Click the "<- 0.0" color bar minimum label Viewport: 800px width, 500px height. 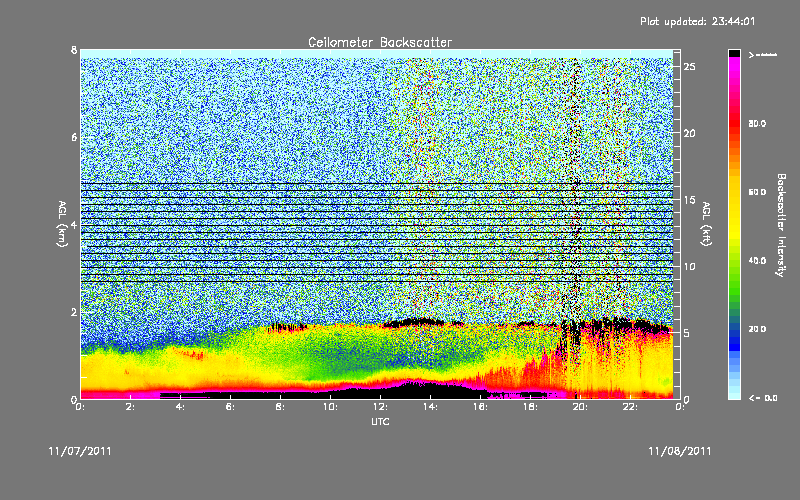click(763, 398)
